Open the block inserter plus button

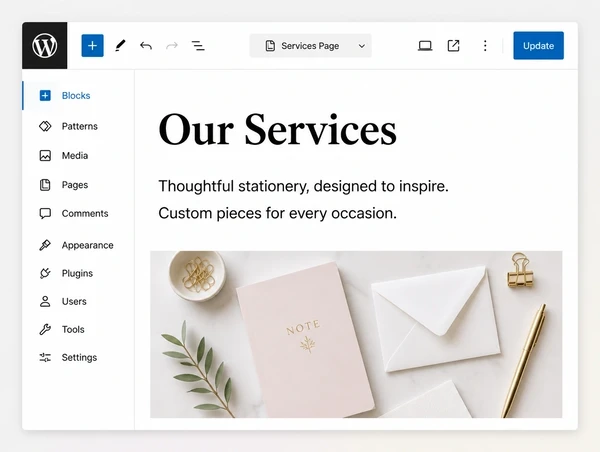click(92, 46)
